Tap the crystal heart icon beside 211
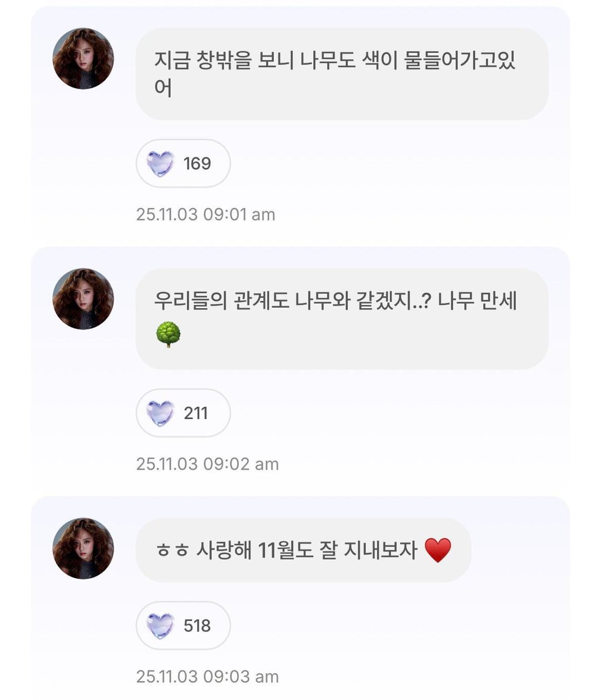 coord(160,413)
